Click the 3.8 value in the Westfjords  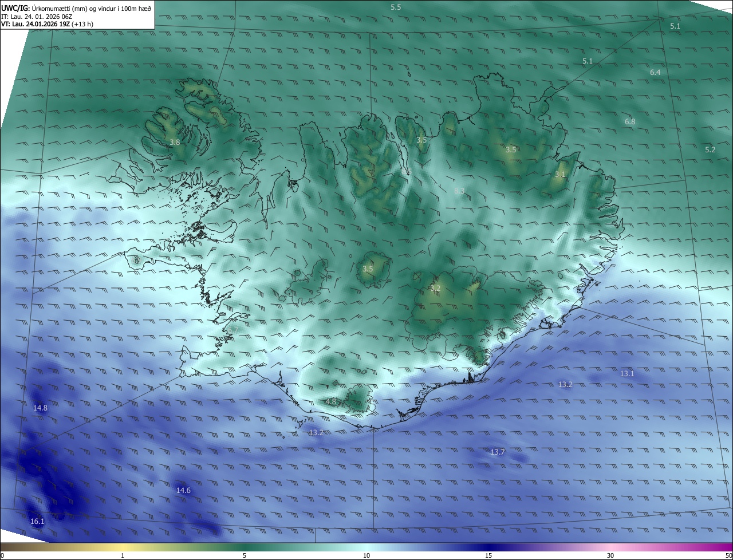pyautogui.click(x=175, y=142)
